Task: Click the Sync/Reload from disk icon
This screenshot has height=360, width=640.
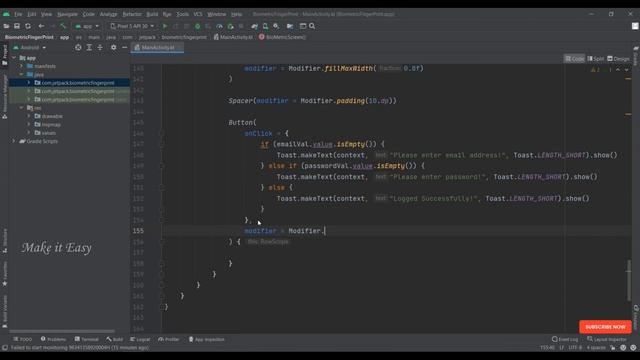Action: 28,26
